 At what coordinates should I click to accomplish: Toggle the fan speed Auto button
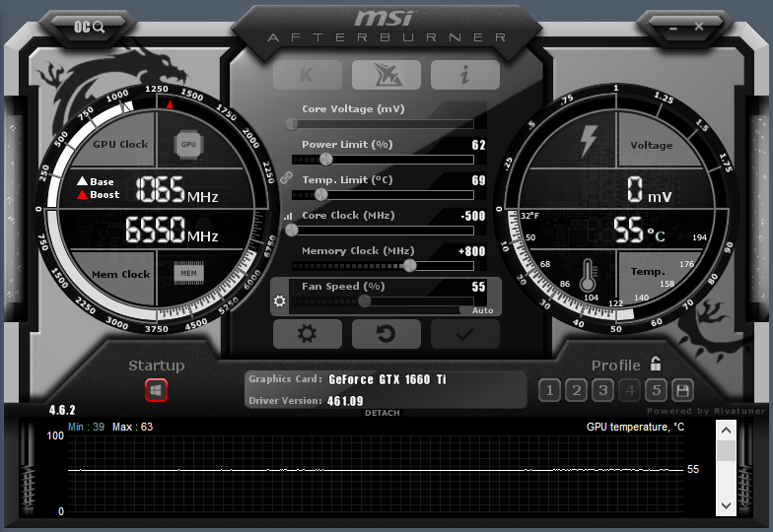point(482,310)
